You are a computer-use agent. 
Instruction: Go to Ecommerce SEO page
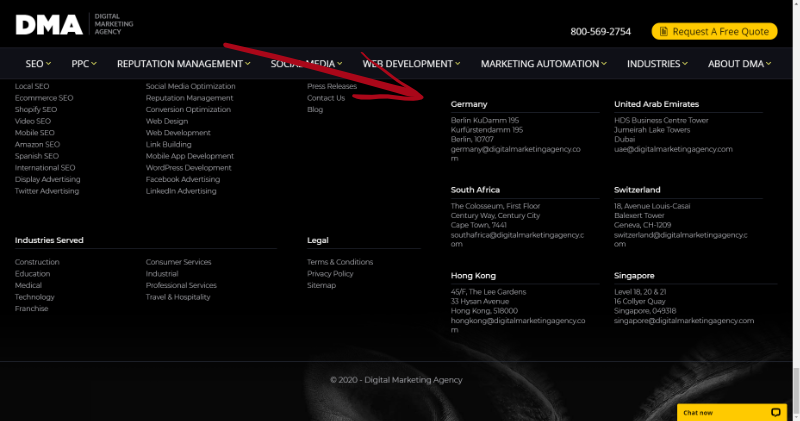click(44, 98)
